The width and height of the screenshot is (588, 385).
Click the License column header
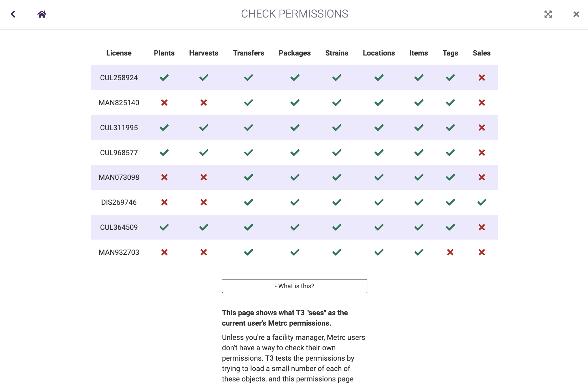(119, 53)
